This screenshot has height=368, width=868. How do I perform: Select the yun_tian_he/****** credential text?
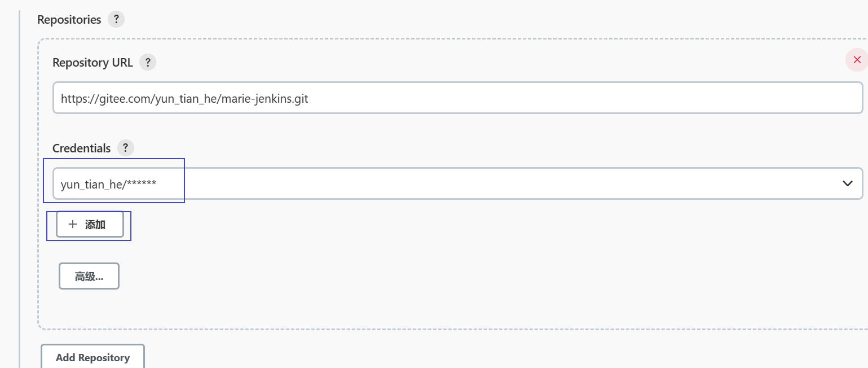coord(108,184)
